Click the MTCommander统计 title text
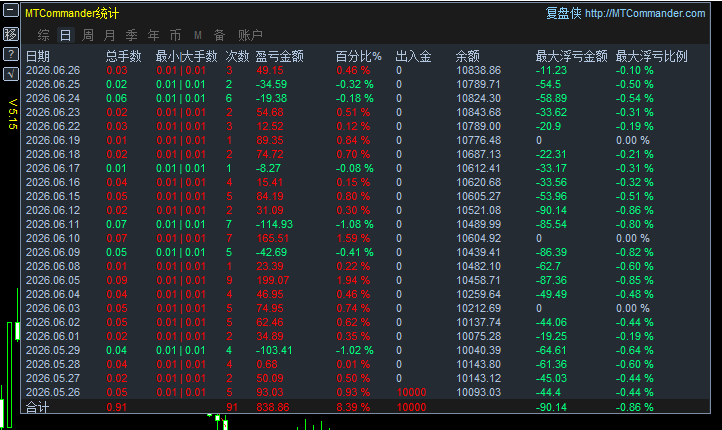 (72, 13)
